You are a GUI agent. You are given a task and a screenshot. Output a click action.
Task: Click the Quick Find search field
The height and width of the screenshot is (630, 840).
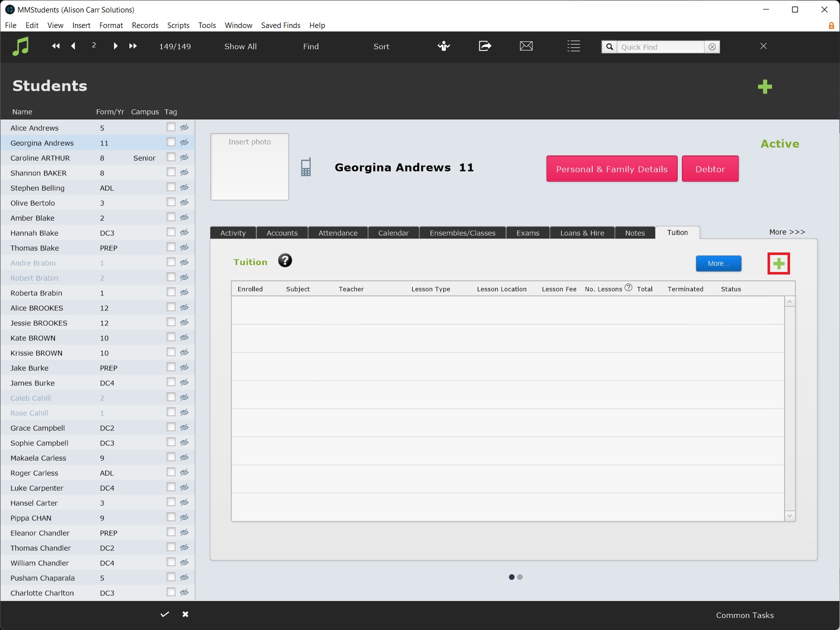coord(661,47)
